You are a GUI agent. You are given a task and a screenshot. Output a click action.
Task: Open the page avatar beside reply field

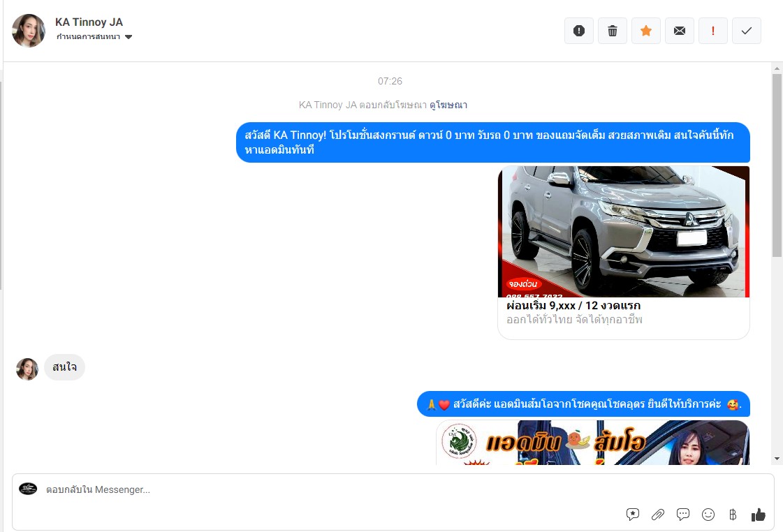tap(28, 489)
